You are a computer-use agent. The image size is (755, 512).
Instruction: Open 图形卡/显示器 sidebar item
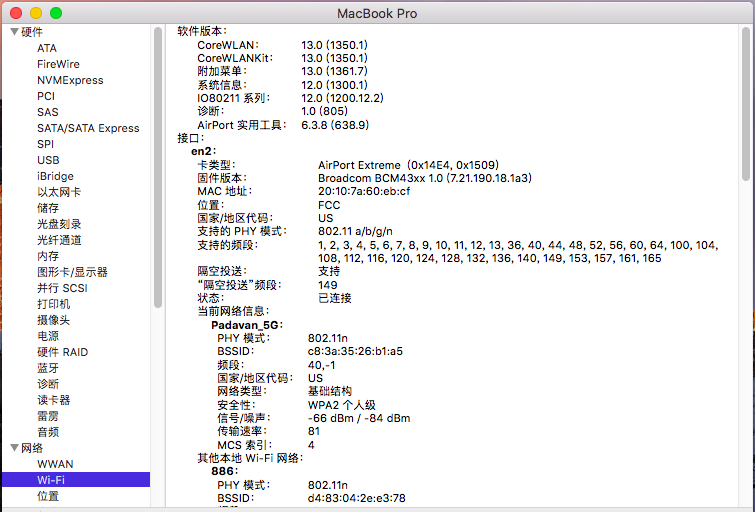point(72,272)
